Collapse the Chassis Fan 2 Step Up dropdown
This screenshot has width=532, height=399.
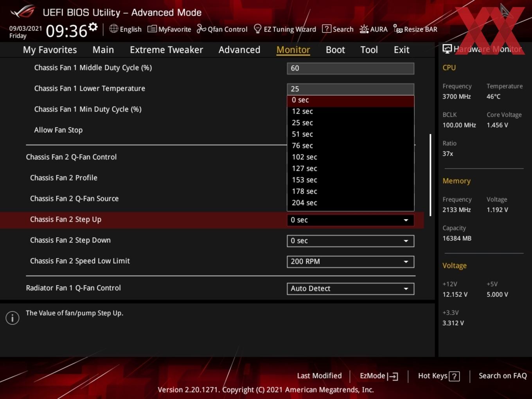click(x=350, y=220)
